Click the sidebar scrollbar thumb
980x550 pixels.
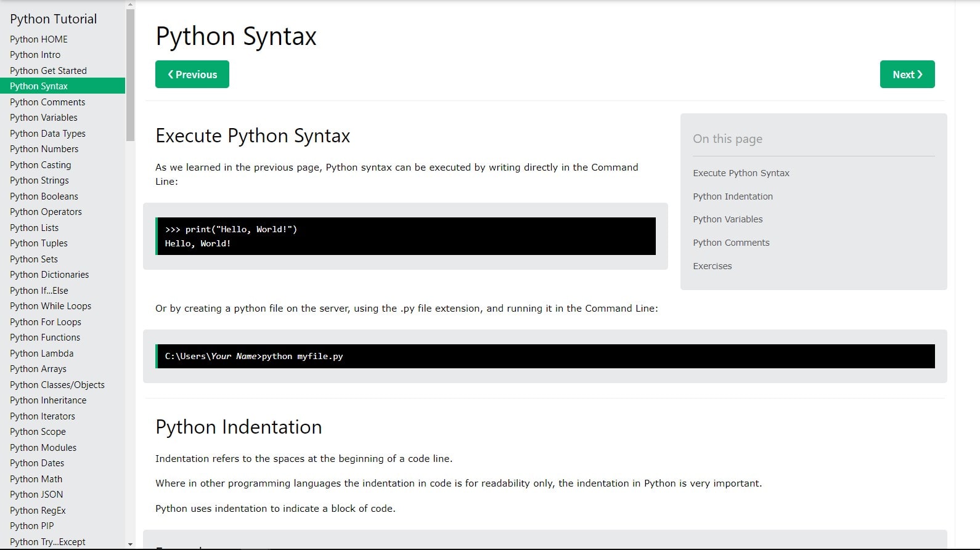coord(130,74)
